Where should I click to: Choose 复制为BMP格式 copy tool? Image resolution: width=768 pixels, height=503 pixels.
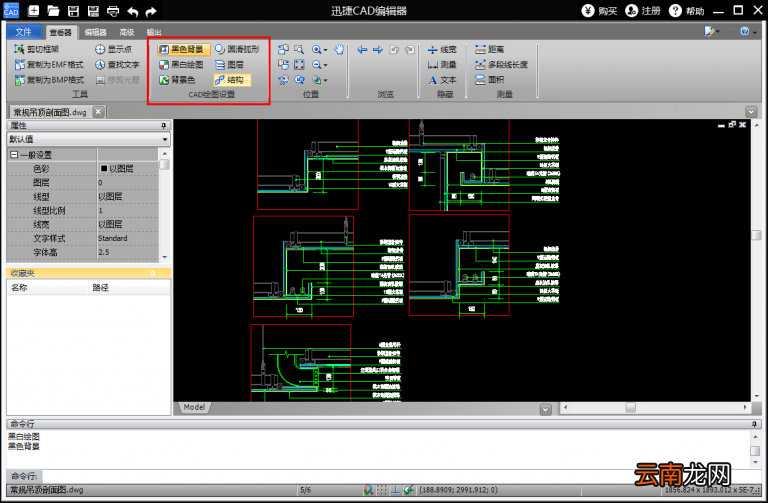click(x=49, y=80)
